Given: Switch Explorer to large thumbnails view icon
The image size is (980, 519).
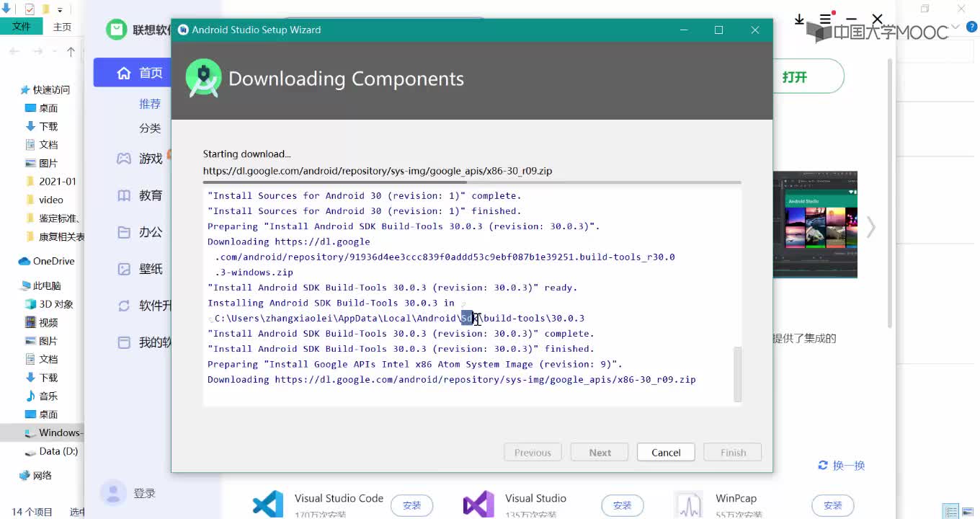Looking at the screenshot, I should click(x=968, y=512).
